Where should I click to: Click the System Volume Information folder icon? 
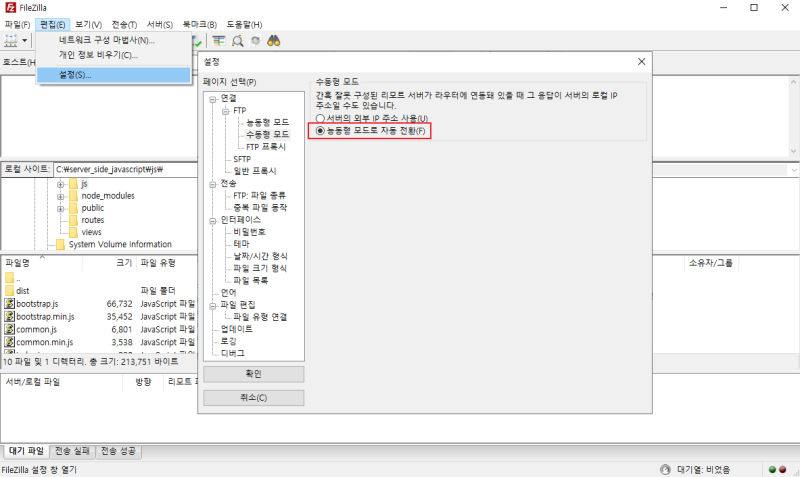pyautogui.click(x=61, y=244)
